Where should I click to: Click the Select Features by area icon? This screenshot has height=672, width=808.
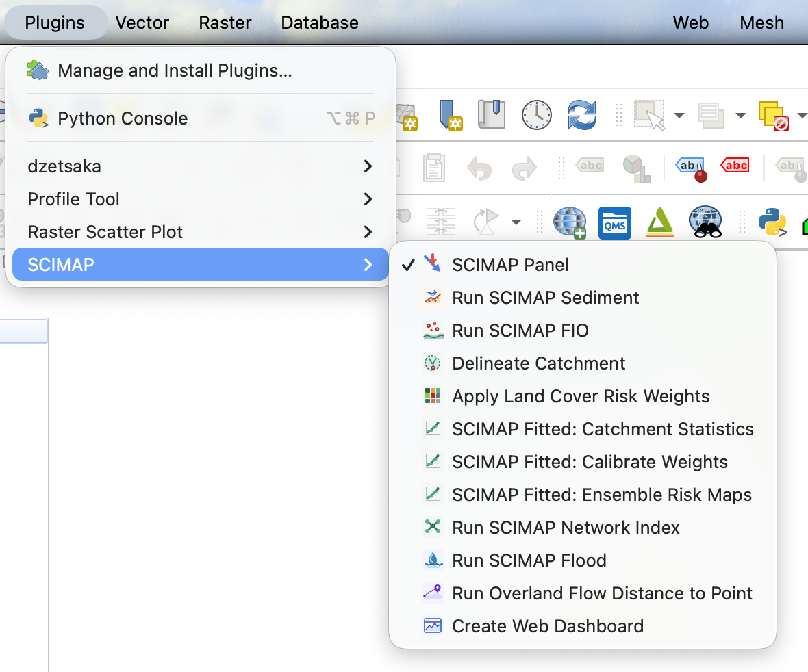648,115
